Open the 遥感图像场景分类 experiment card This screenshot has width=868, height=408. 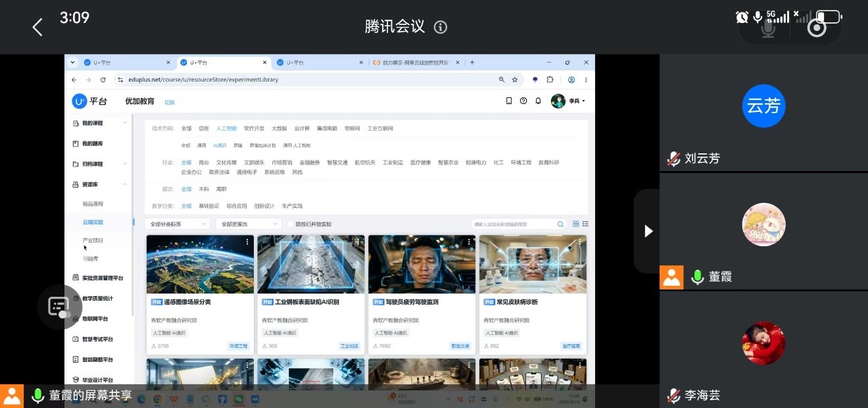[200, 294]
